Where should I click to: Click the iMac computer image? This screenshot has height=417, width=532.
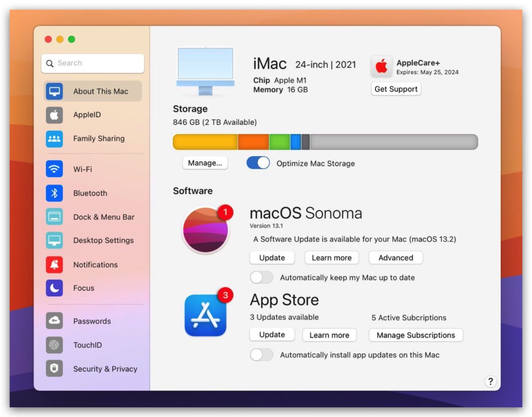[205, 71]
